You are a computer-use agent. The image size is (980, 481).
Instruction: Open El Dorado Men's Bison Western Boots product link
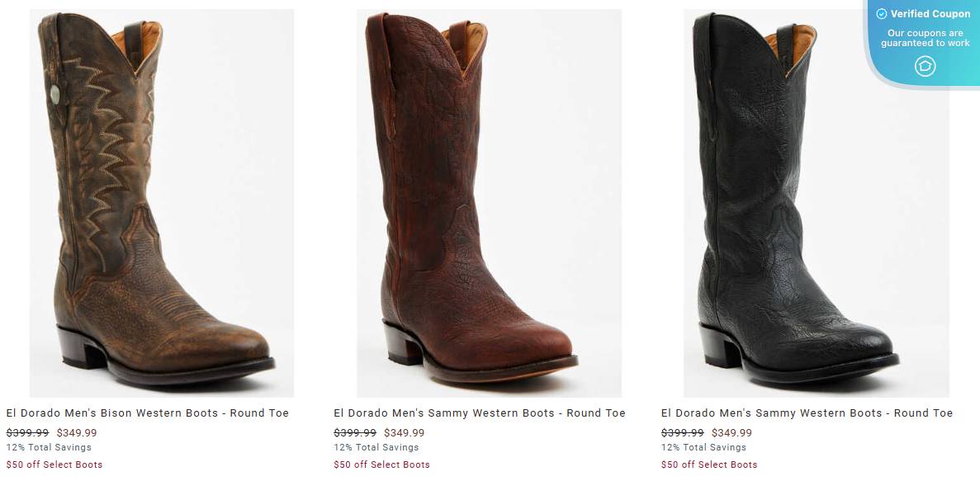point(149,413)
